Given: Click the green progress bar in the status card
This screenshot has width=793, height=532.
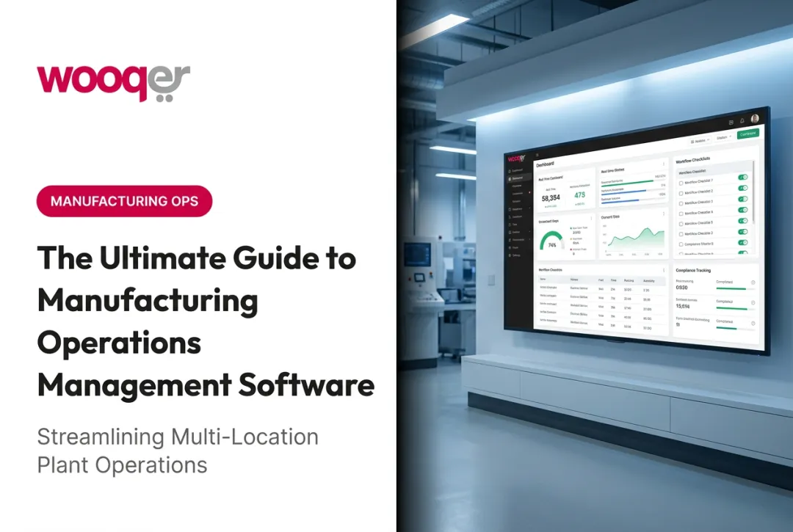Looking at the screenshot, I should point(627,182).
